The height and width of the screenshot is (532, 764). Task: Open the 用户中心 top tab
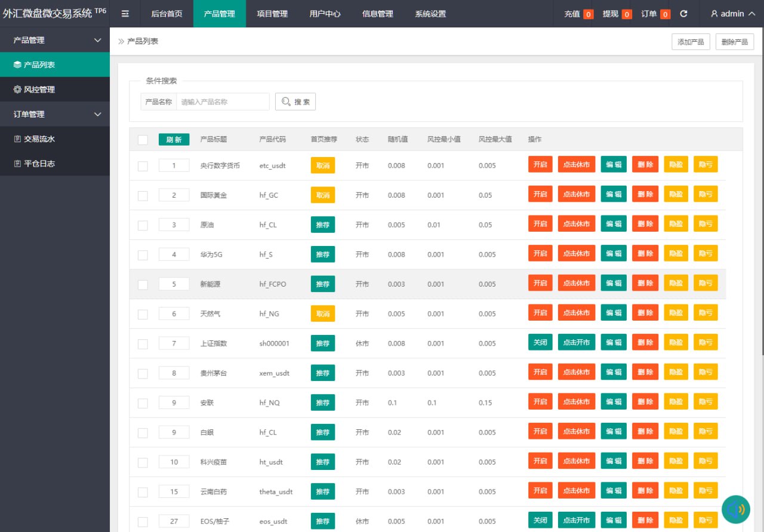point(325,14)
